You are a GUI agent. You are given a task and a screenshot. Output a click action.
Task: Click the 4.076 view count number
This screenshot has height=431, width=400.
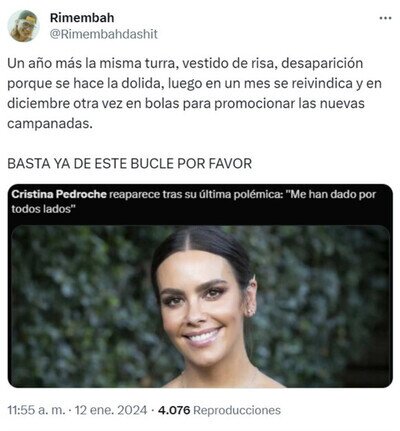[x=174, y=410]
